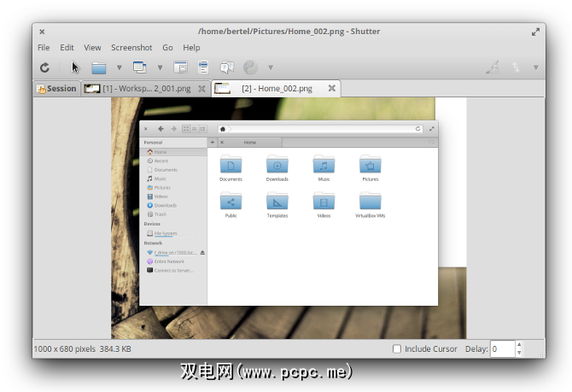This screenshot has width=572, height=392.
Task: Click the redo last screenshot icon
Action: (44, 67)
